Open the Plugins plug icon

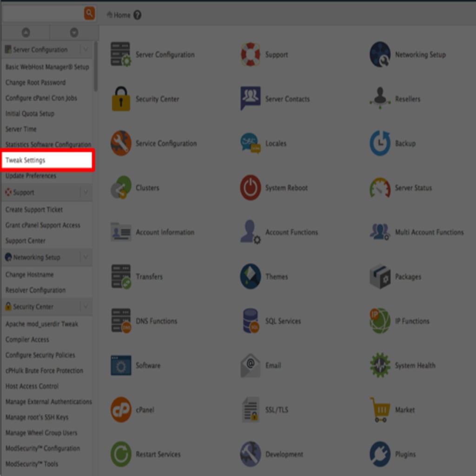[380, 454]
